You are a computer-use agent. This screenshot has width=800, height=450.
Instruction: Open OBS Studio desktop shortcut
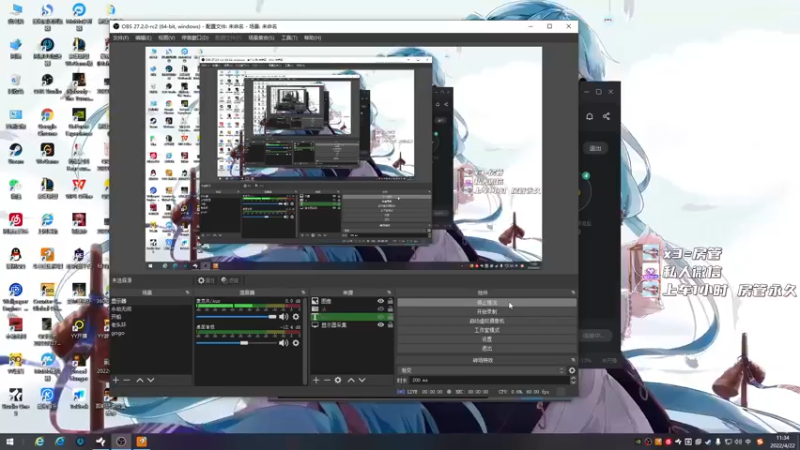(x=47, y=84)
